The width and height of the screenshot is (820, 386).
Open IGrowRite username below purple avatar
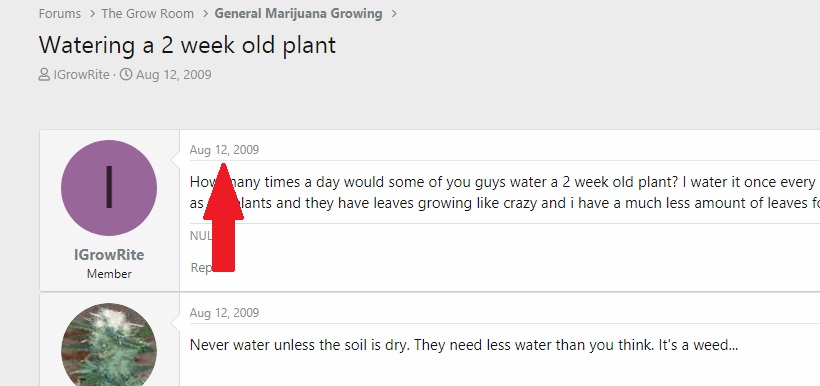click(x=109, y=255)
